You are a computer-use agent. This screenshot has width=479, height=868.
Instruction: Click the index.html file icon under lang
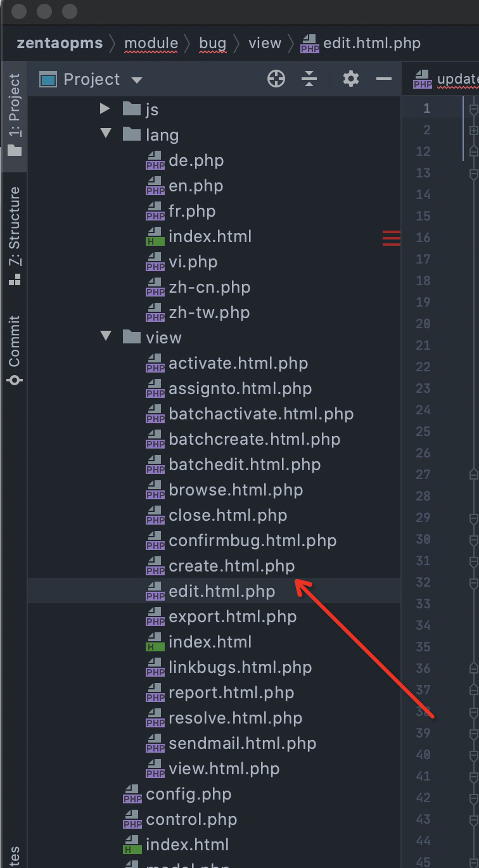click(x=155, y=237)
